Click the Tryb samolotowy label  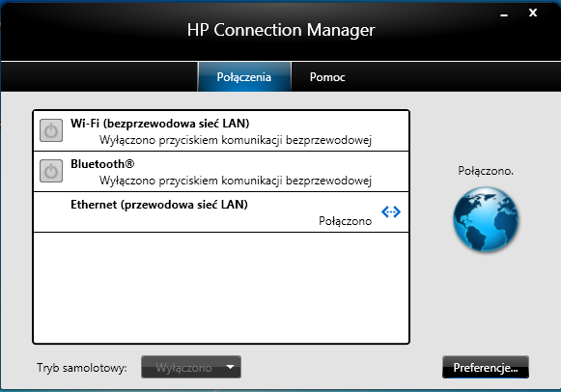point(82,368)
